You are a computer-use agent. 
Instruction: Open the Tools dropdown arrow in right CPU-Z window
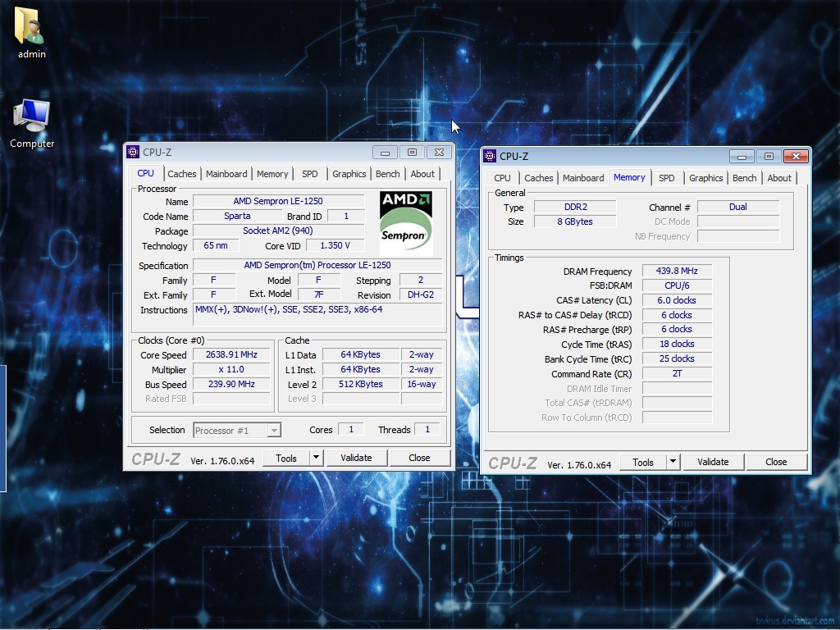click(x=673, y=462)
